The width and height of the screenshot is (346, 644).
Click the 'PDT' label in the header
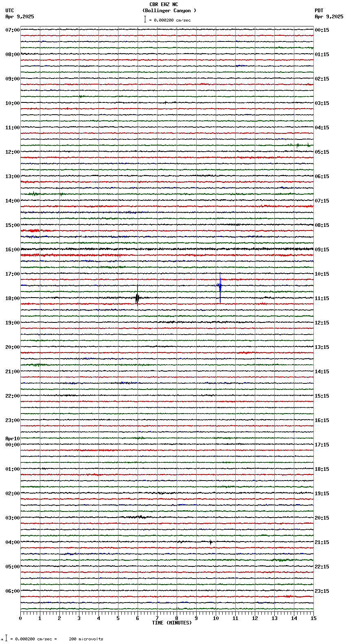pyautogui.click(x=319, y=11)
